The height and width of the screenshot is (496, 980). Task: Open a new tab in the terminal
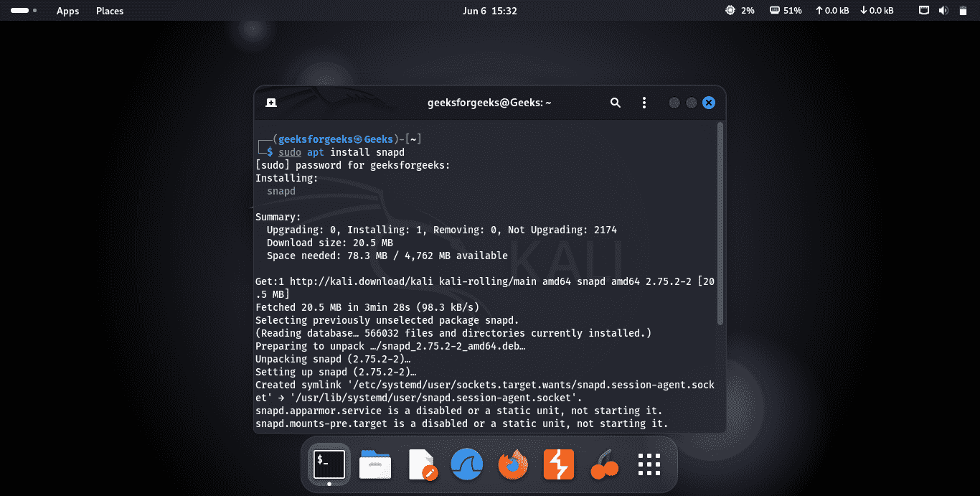[x=270, y=103]
